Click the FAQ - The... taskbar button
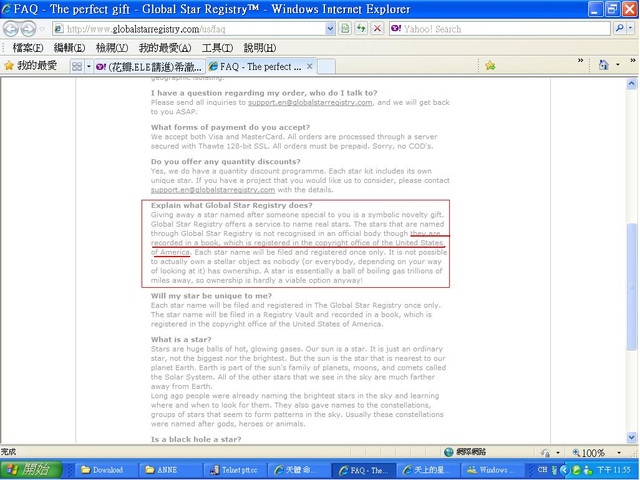 click(362, 470)
